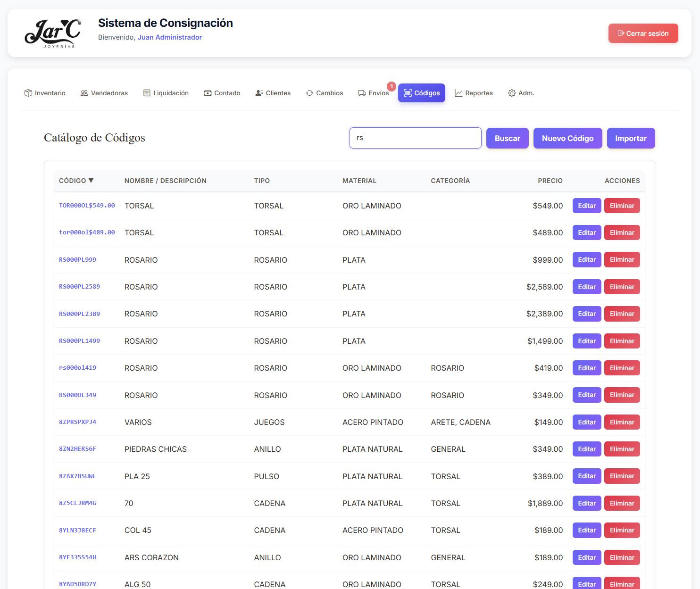This screenshot has height=589, width=700.
Task: Switch to the Cambios tab
Action: (325, 93)
